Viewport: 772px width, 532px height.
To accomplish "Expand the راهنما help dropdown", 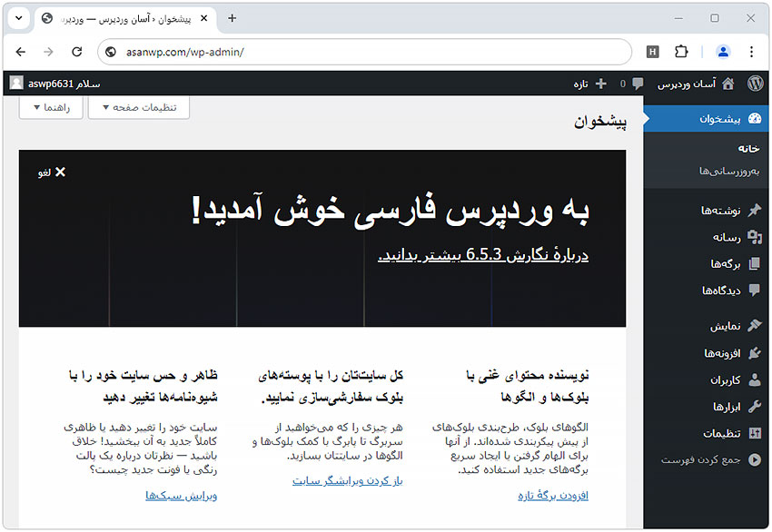I will point(51,107).
